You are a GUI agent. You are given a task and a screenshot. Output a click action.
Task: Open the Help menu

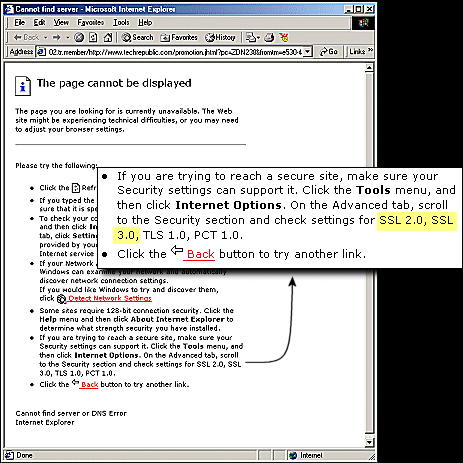[145, 22]
